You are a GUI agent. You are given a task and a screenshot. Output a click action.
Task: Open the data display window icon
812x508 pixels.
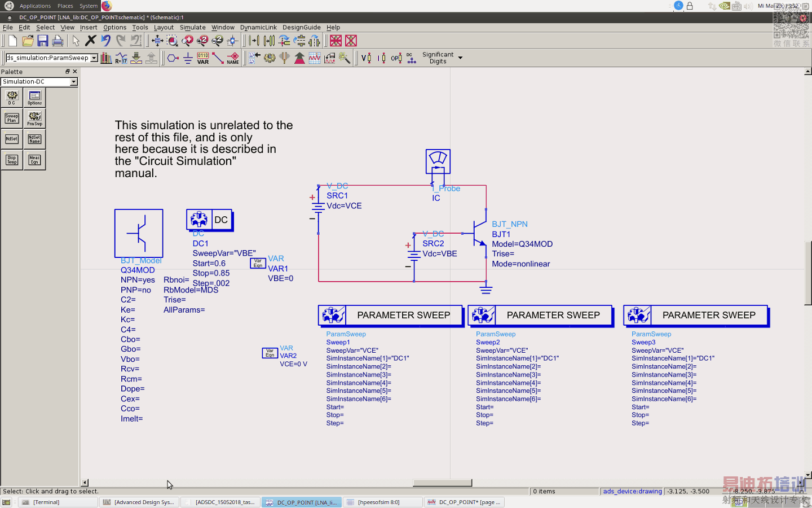pos(315,58)
